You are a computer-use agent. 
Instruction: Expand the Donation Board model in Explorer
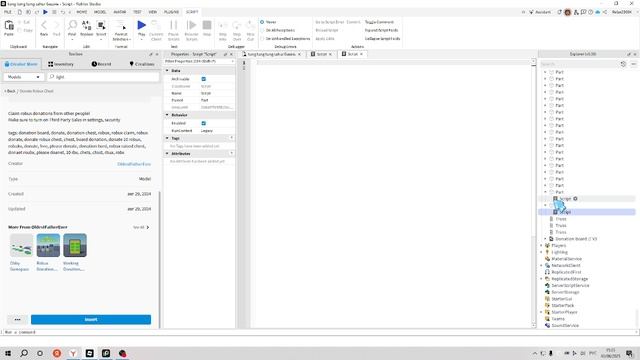point(545,239)
